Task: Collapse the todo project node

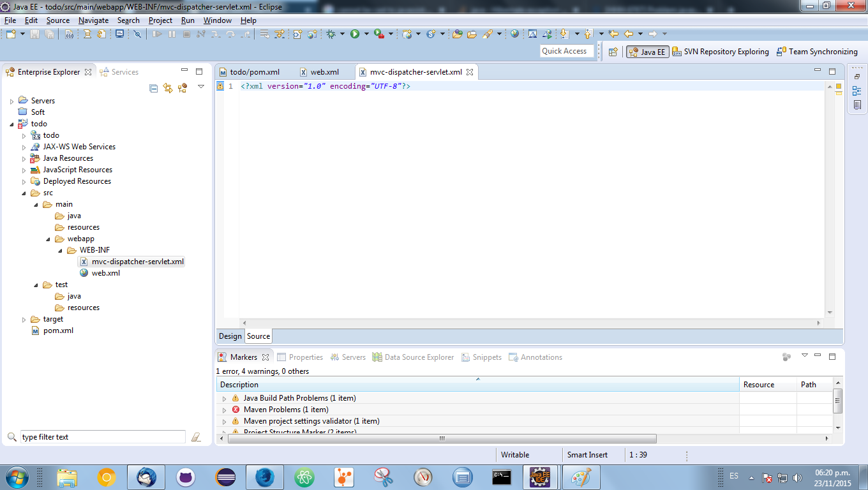Action: tap(11, 124)
